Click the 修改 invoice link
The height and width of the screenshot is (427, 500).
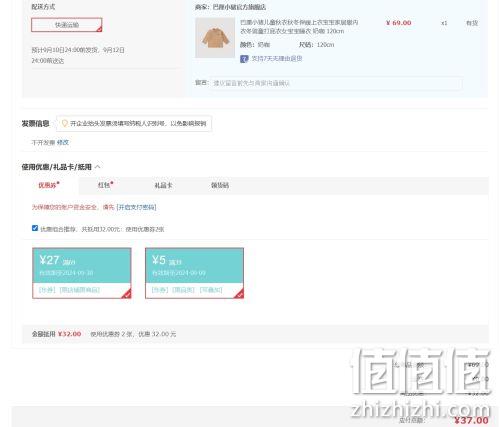tap(63, 142)
